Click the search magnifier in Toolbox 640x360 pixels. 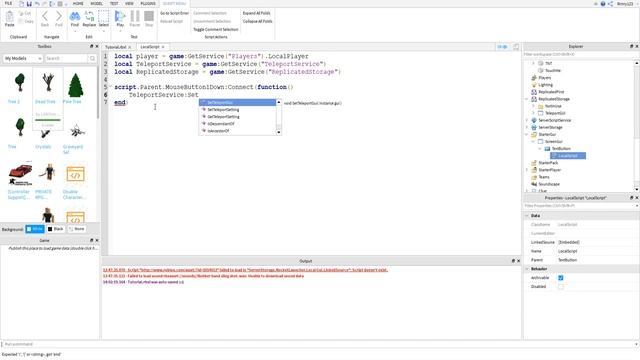(x=92, y=59)
